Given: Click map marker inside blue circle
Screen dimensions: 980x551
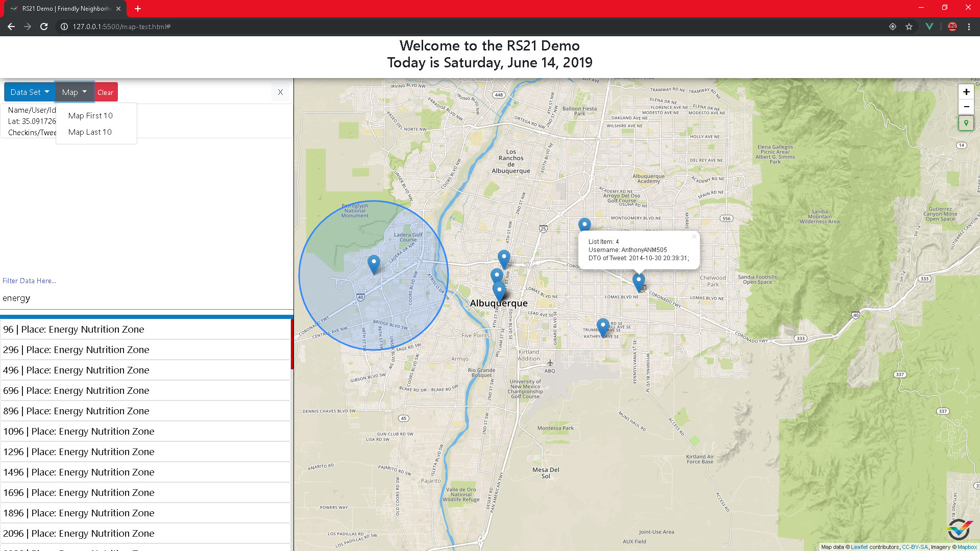Looking at the screenshot, I should (x=374, y=265).
